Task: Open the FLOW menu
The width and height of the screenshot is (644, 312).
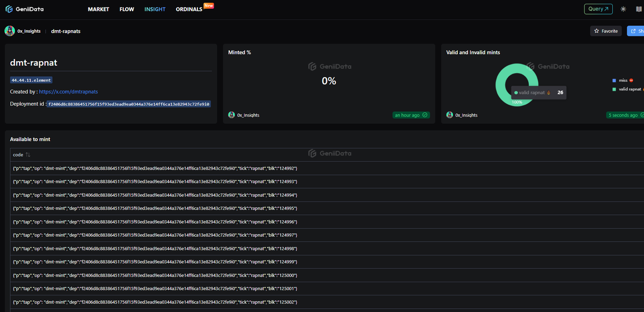Action: [x=127, y=9]
